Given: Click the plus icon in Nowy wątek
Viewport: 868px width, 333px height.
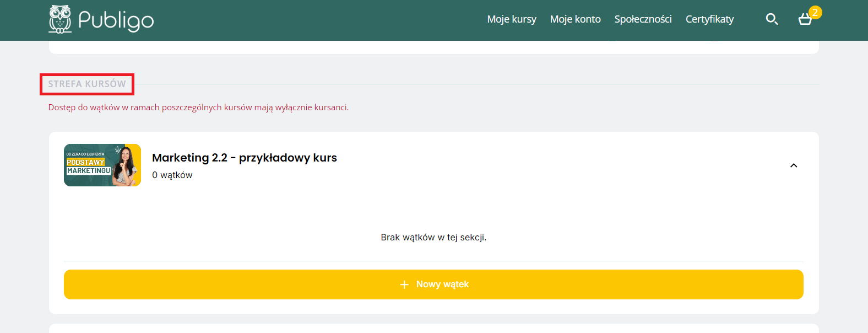Looking at the screenshot, I should [404, 284].
